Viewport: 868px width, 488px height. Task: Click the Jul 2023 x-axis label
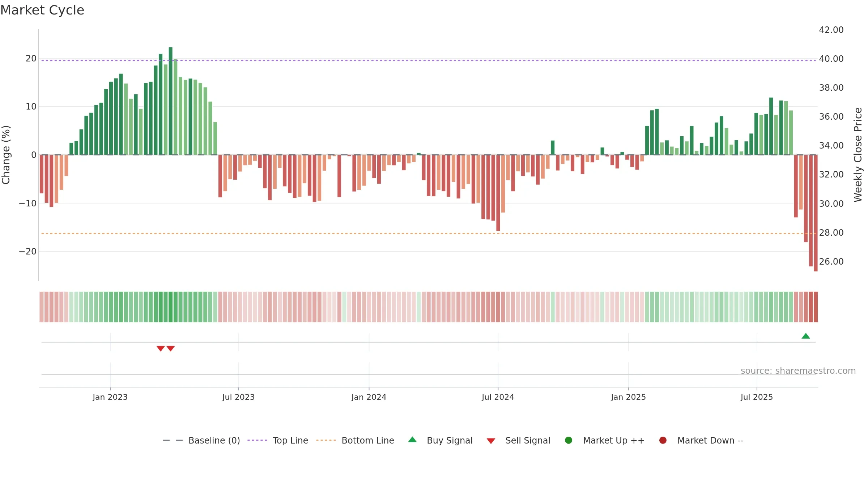[x=238, y=397]
